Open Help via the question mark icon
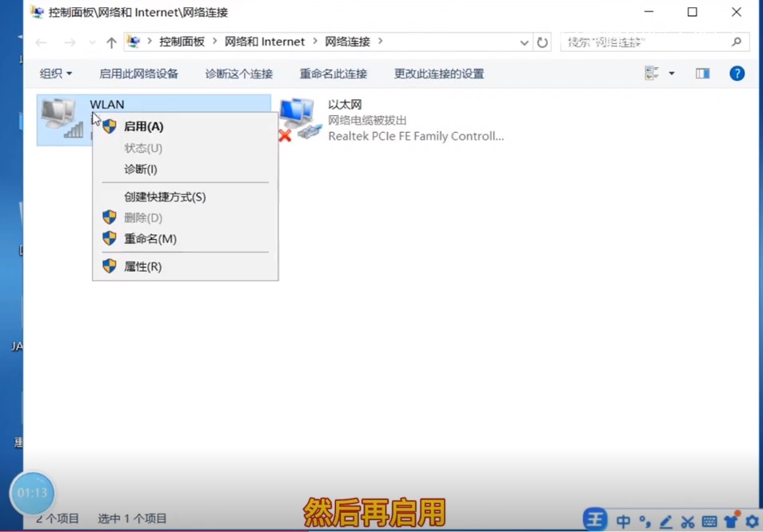 coord(737,73)
